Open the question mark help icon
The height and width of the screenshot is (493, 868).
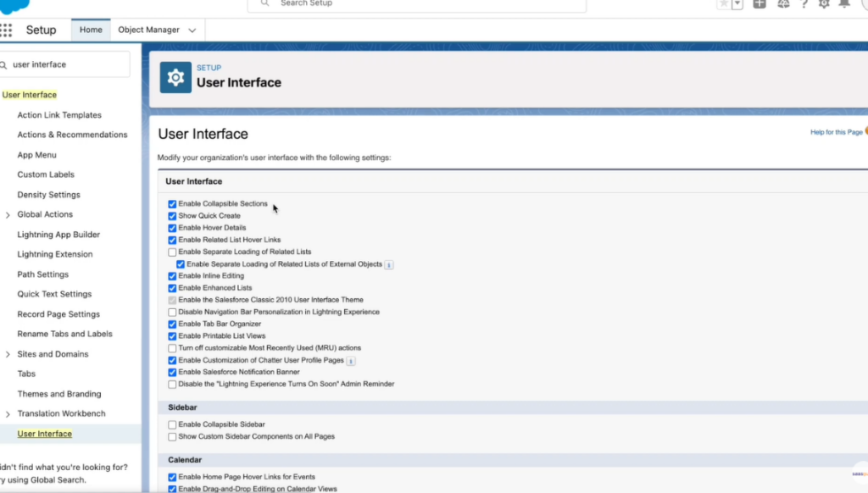click(x=804, y=4)
